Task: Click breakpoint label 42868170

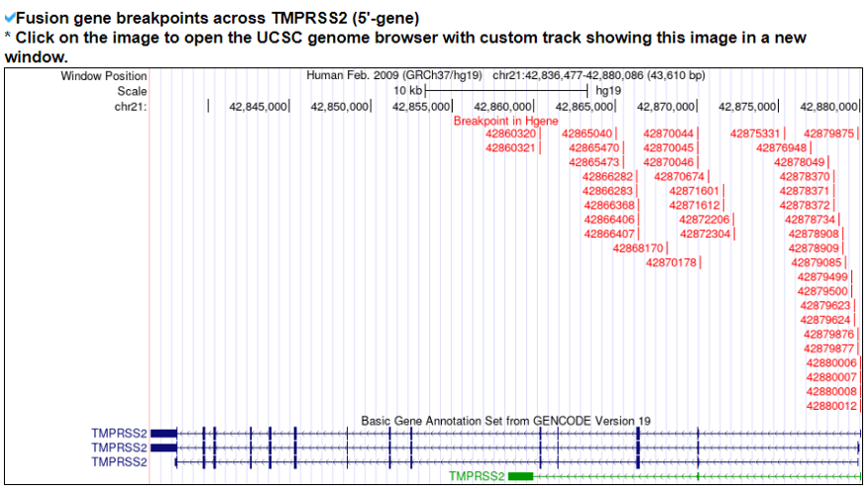Action: [x=639, y=248]
